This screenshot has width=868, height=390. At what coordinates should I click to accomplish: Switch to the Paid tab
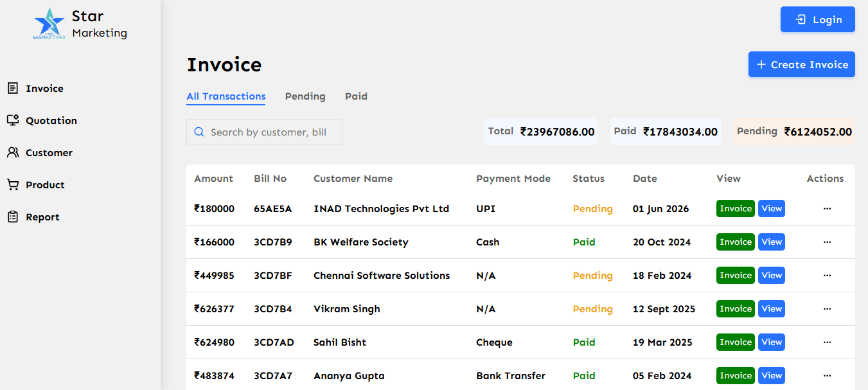coord(356,96)
